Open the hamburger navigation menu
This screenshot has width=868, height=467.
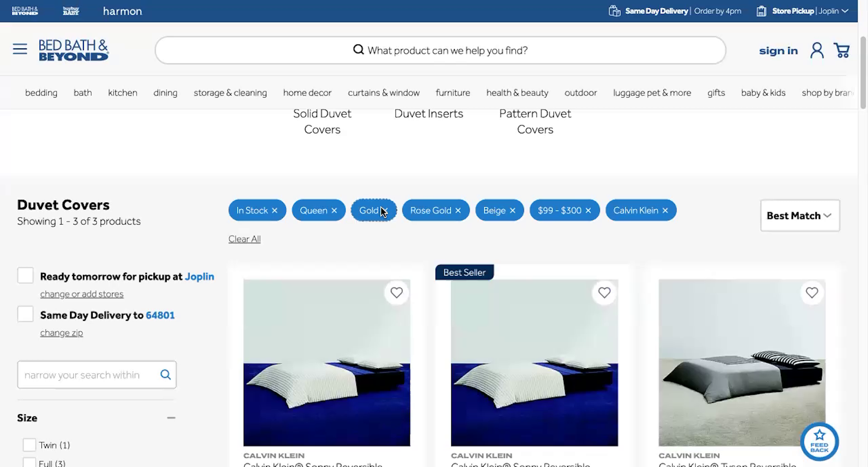[20, 49]
